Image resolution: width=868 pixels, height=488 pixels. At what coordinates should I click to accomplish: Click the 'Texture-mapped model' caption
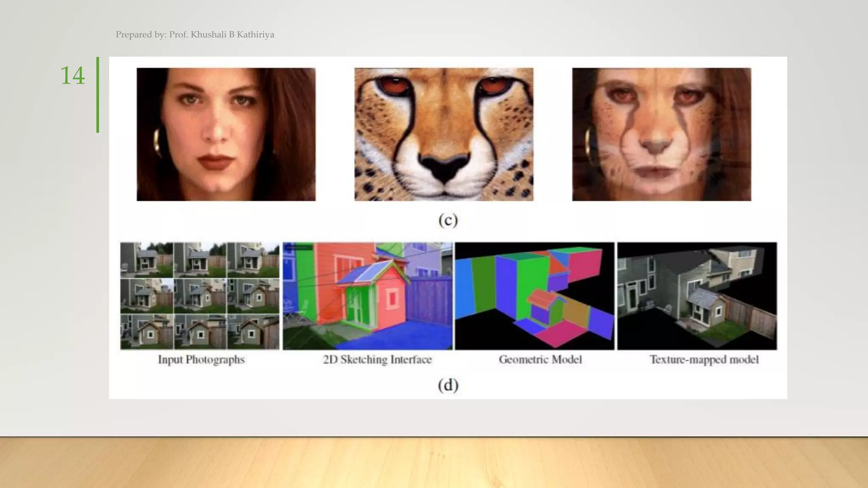pos(704,360)
